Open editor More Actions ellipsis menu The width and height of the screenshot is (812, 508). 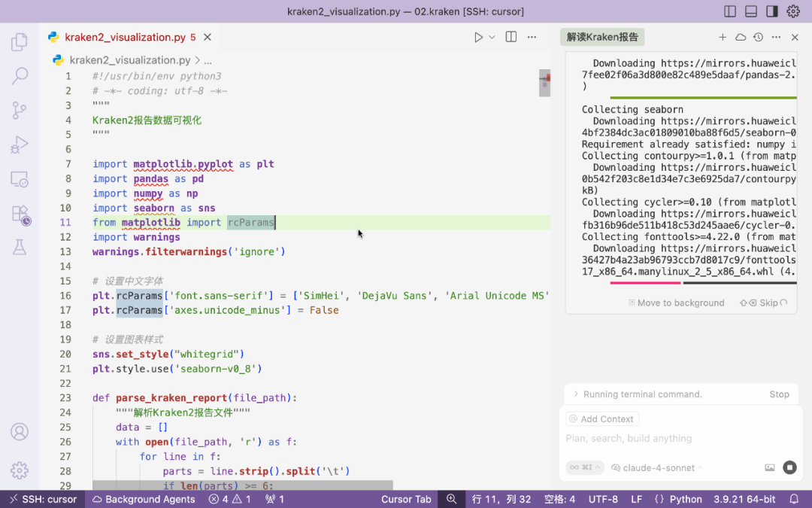[x=532, y=37]
